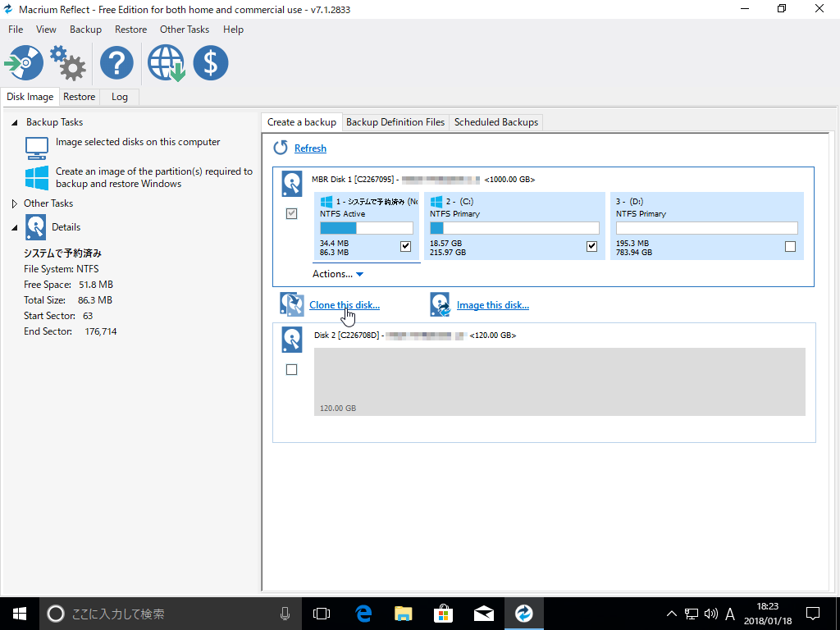Click the rescue media disc toolbar icon
Viewport: 840px width, 630px height.
24,62
